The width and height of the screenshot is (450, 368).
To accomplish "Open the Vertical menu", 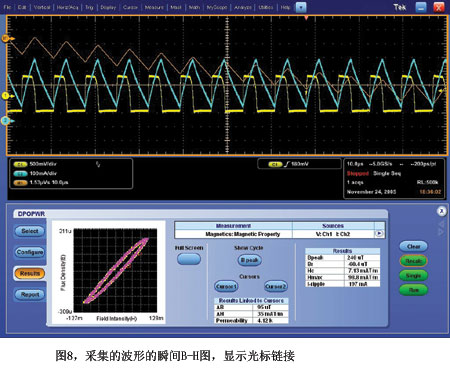I will (x=42, y=7).
